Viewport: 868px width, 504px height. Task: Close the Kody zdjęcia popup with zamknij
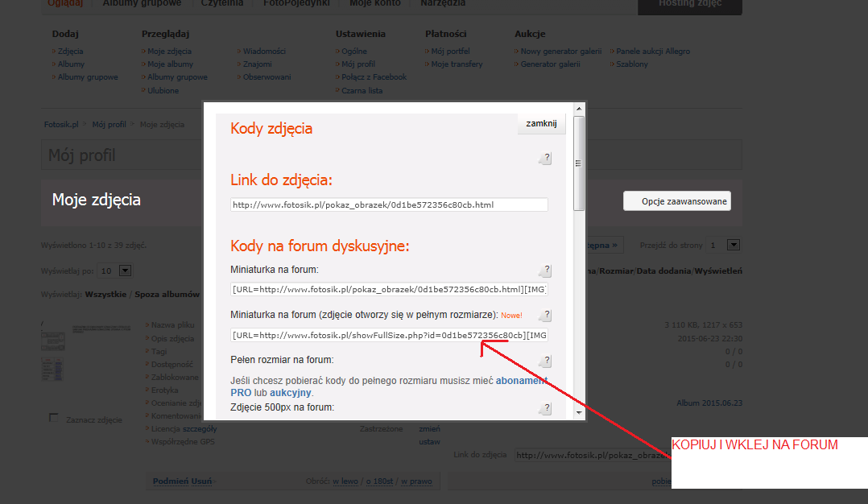(x=541, y=123)
